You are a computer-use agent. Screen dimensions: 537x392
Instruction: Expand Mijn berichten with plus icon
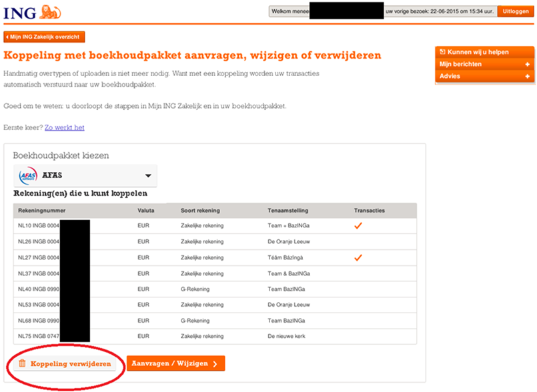[528, 65]
